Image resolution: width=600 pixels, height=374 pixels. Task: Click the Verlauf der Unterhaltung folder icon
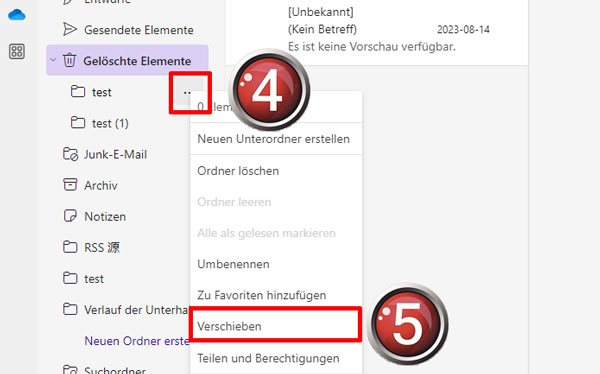pos(70,309)
